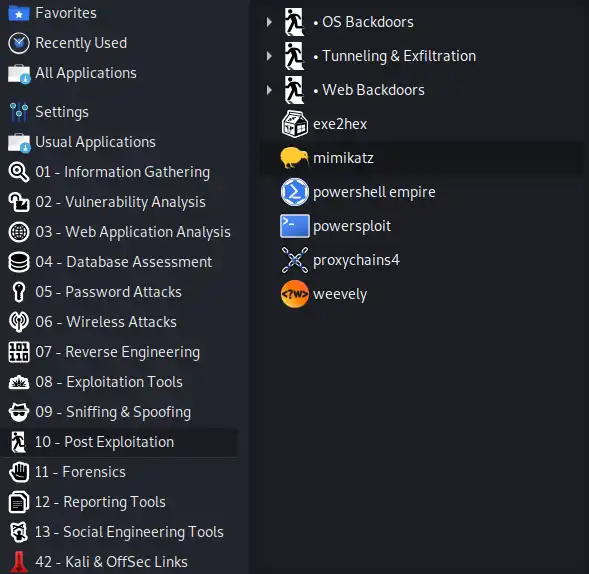
Task: Expand the Web Backdoors submenu arrow
Action: (269, 90)
